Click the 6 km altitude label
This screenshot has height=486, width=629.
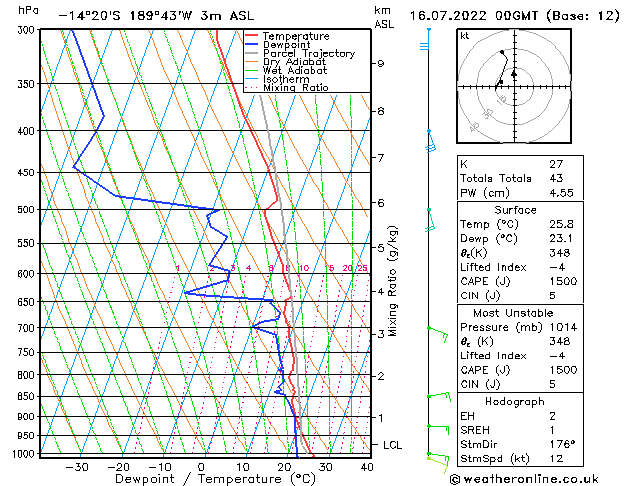click(380, 203)
